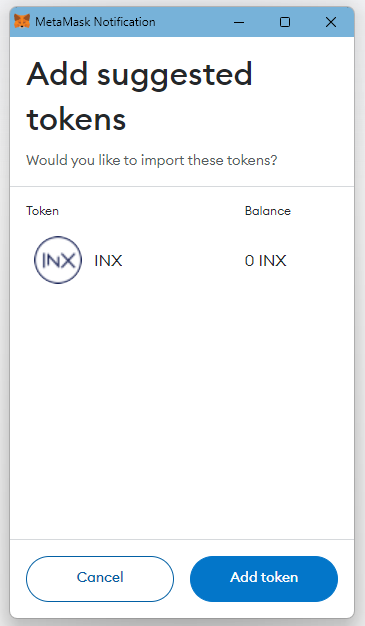365x626 pixels.
Task: Click the "Would you like to import" prompt
Action: coord(152,160)
